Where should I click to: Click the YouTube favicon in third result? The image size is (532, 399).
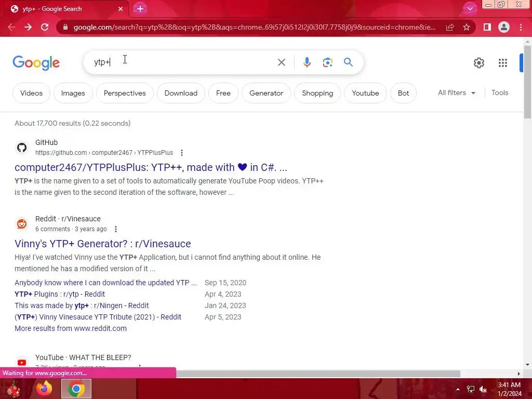pos(22,362)
